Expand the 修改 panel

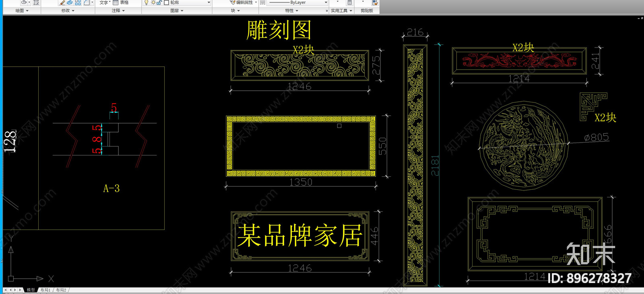(x=68, y=11)
